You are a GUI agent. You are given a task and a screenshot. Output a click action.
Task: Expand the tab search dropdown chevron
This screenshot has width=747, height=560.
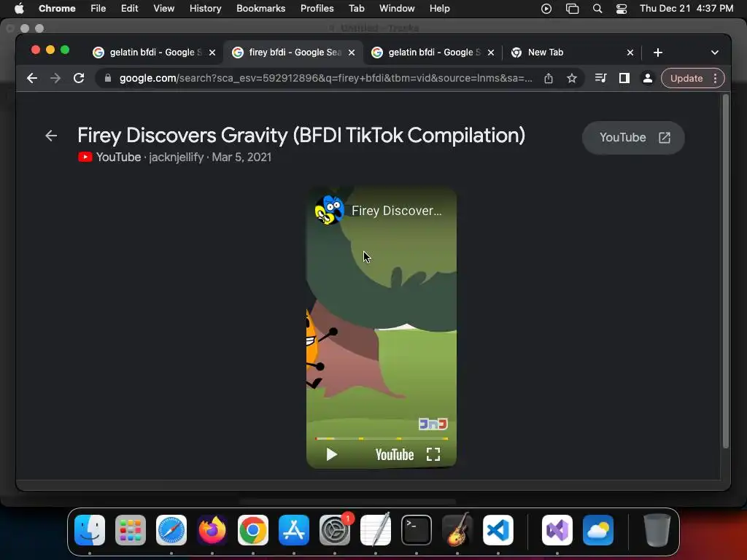tap(715, 52)
